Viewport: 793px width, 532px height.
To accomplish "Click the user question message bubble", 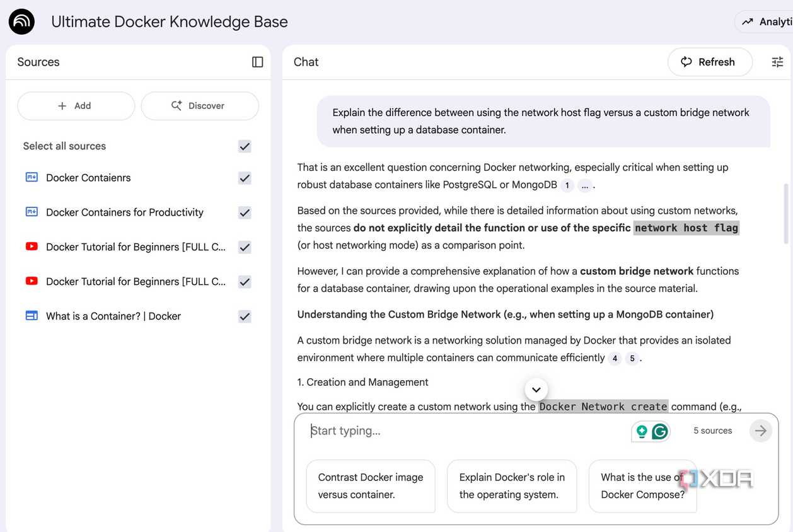I will 543,121.
